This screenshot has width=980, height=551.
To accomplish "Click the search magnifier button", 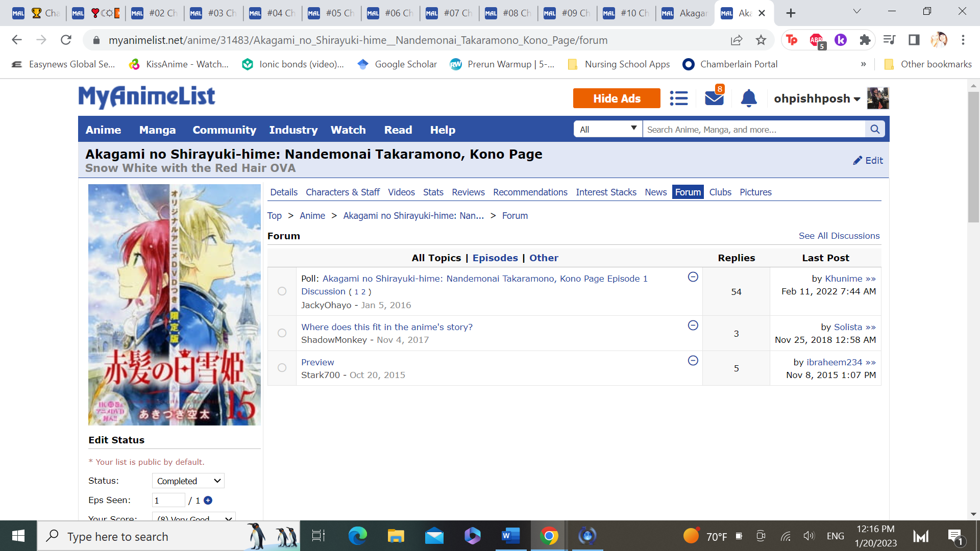I will pyautogui.click(x=875, y=130).
